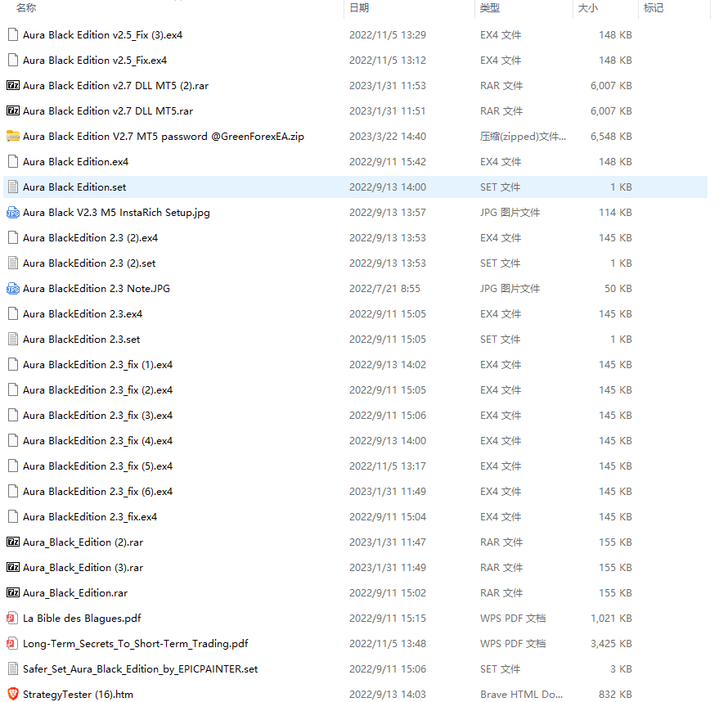Click date 2022/11/5 13:48 of the trading PDF
Image resolution: width=728 pixels, height=702 pixels.
[388, 644]
